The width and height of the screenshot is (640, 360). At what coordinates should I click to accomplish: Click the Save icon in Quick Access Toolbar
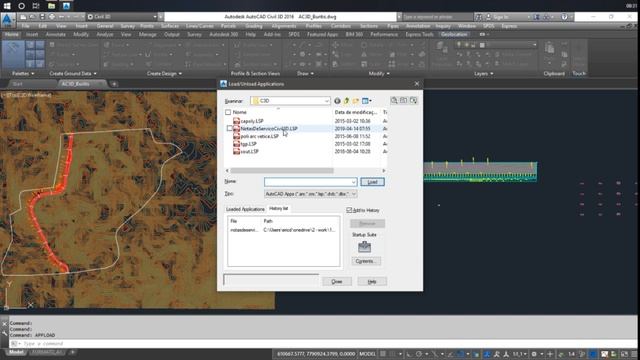[x=42, y=17]
